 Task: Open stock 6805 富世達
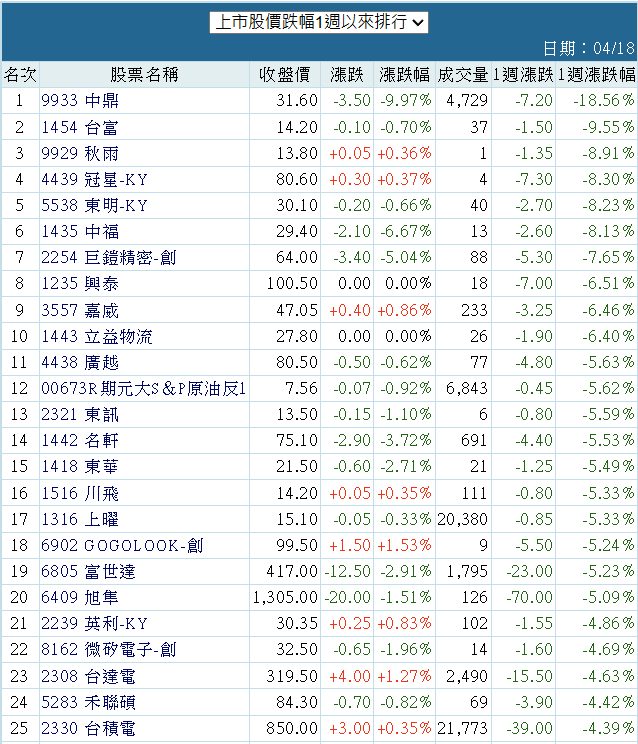(x=88, y=572)
